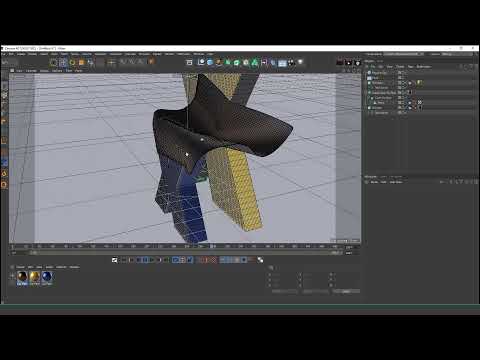The height and width of the screenshot is (360, 480).
Task: Open viewport Cameras menu
Action: tap(31, 71)
